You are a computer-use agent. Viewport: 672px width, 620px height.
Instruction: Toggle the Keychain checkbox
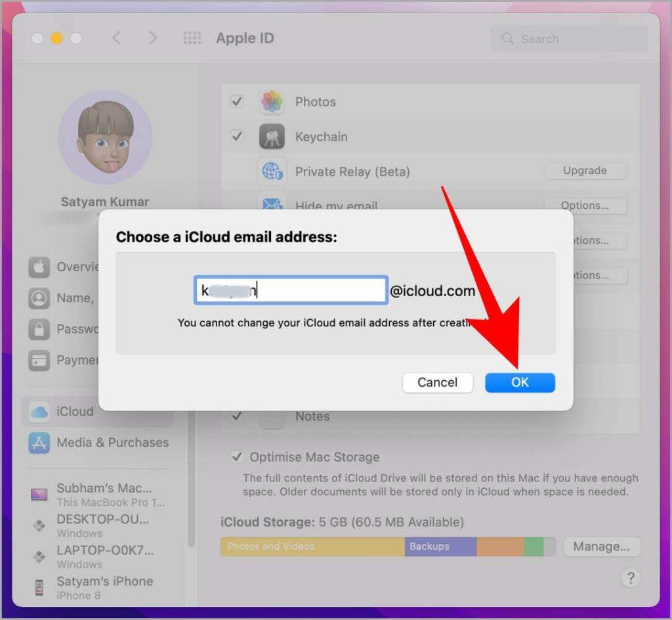[x=237, y=137]
